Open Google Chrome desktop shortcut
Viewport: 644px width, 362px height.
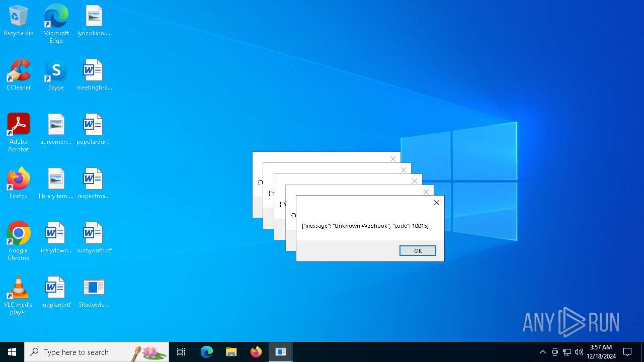tap(19, 241)
